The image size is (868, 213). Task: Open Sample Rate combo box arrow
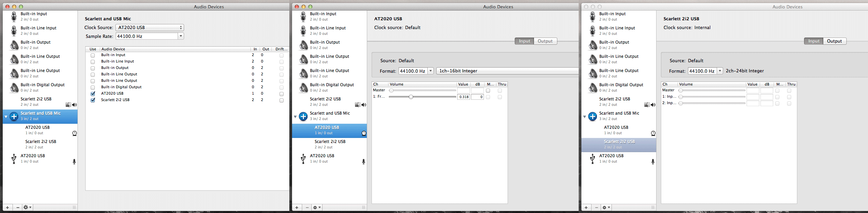click(x=181, y=36)
